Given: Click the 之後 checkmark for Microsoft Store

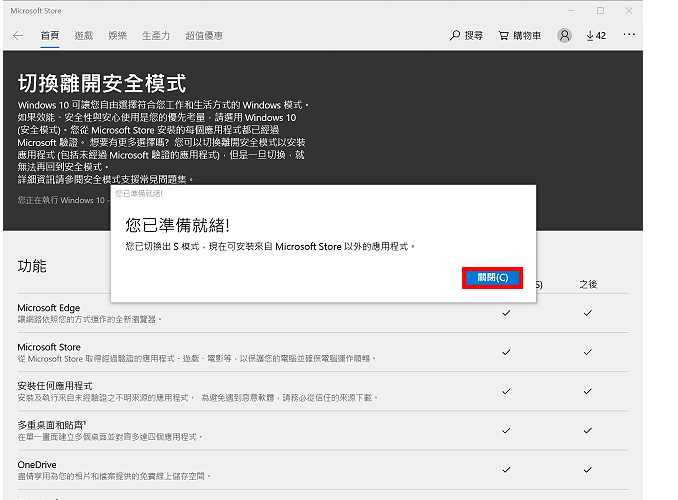Looking at the screenshot, I should pos(588,352).
